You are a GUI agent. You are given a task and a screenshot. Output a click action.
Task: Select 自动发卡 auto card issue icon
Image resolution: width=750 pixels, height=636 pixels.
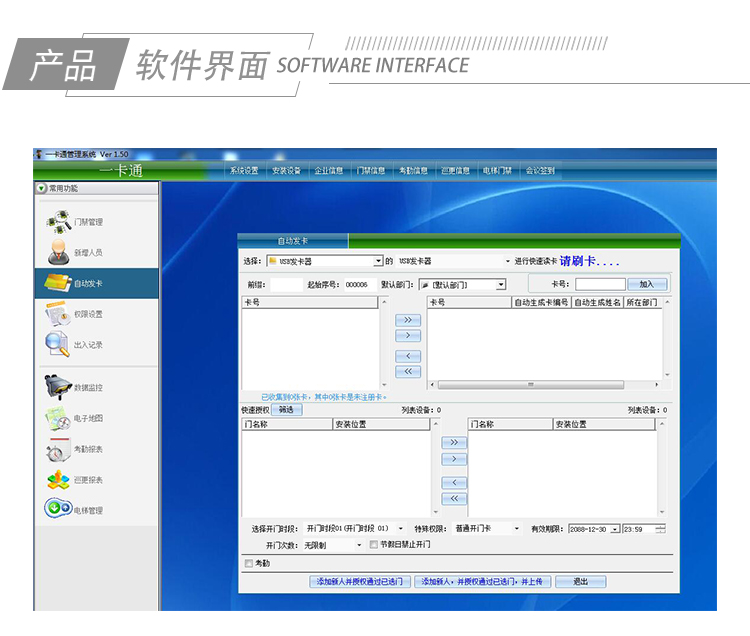(58, 283)
